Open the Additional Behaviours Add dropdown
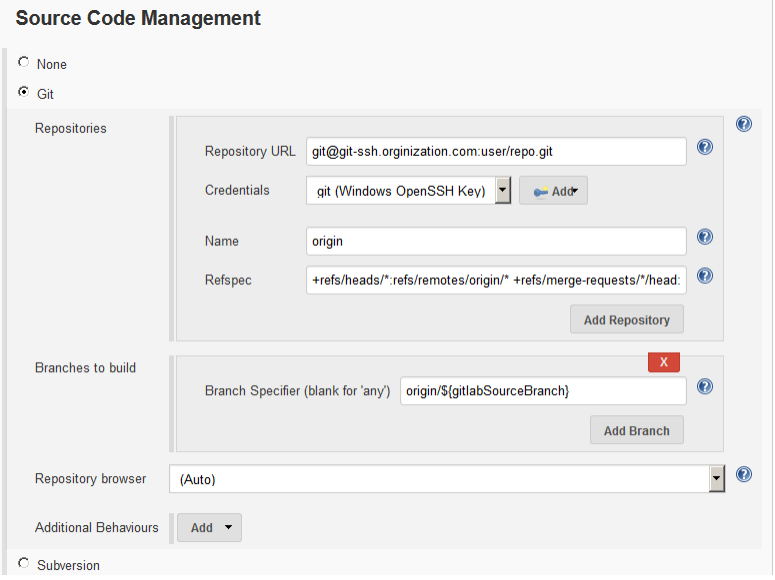Image resolution: width=775 pixels, height=580 pixels. coord(210,528)
